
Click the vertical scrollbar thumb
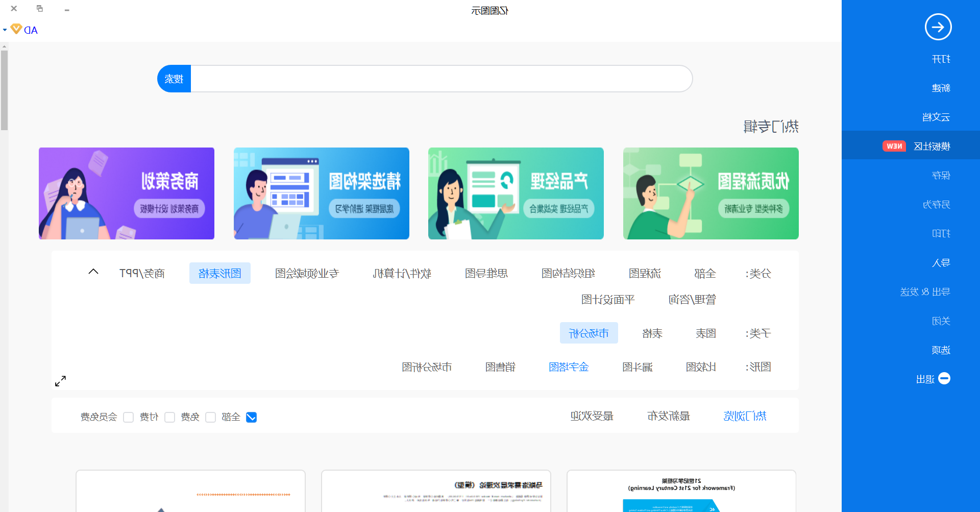pos(4,90)
